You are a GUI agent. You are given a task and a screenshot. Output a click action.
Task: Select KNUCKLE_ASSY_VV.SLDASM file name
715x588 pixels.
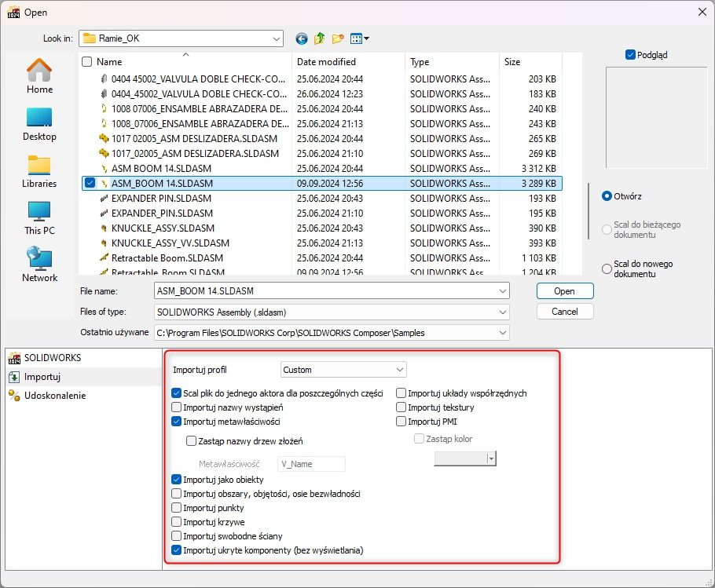(170, 243)
